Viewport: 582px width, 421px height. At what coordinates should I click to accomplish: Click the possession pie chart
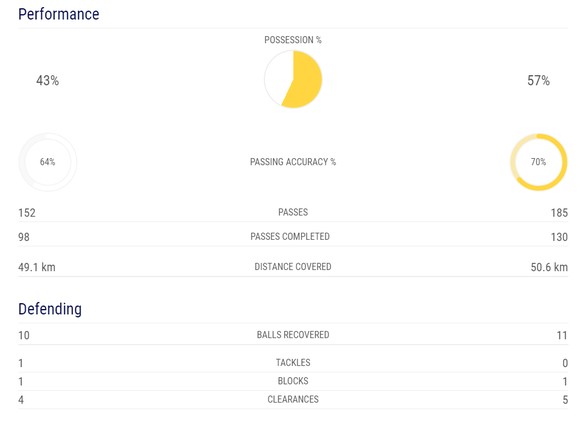pos(293,79)
